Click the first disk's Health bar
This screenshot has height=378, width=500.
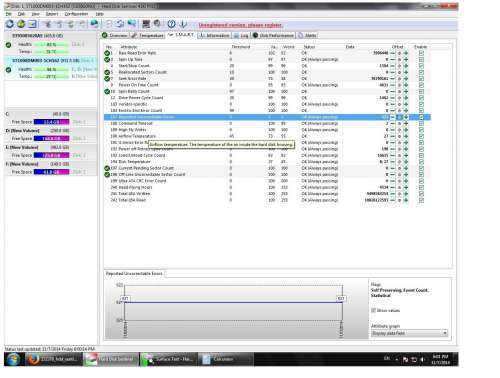click(51, 45)
